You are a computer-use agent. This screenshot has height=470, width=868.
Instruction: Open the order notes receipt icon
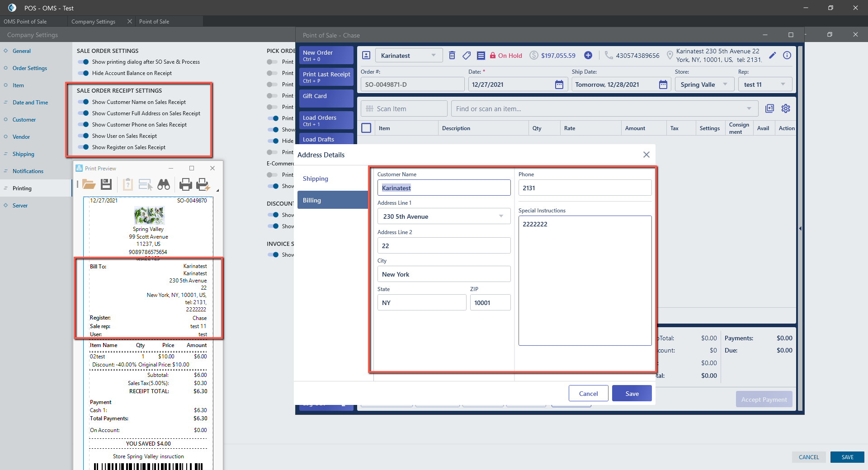click(x=481, y=55)
